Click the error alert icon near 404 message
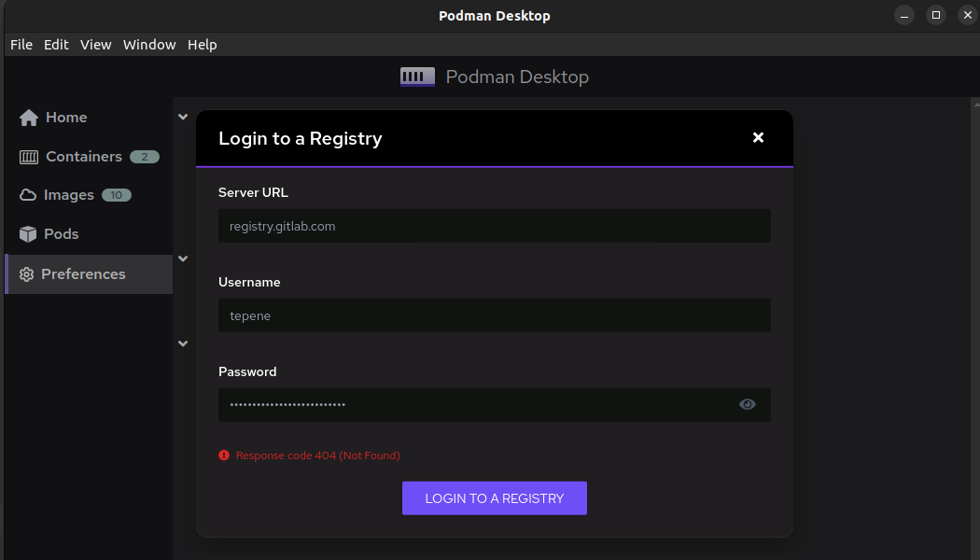980x560 pixels. tap(223, 455)
